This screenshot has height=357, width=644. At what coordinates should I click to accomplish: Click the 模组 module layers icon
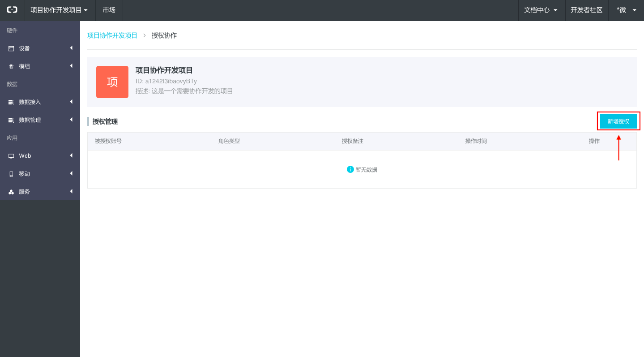coord(11,66)
